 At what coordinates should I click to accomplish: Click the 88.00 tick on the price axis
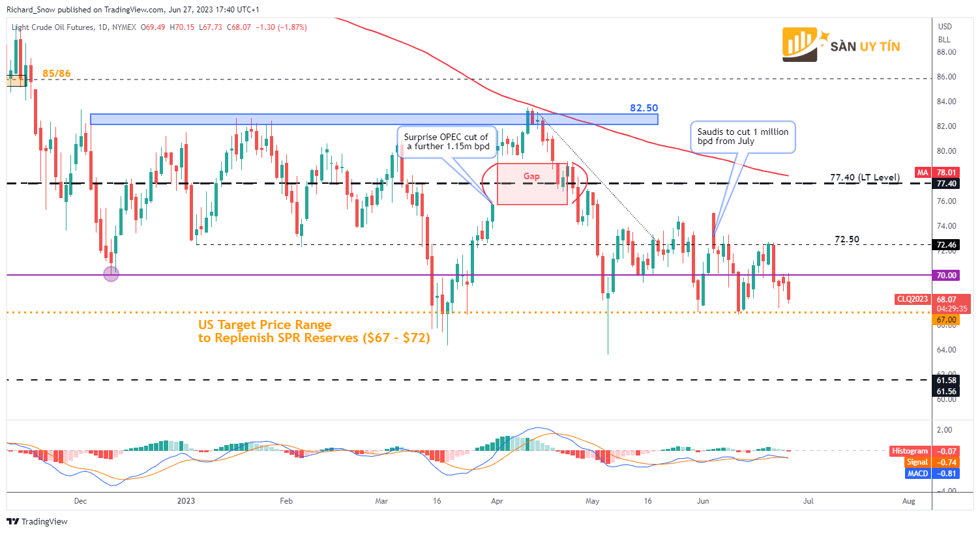(x=947, y=52)
